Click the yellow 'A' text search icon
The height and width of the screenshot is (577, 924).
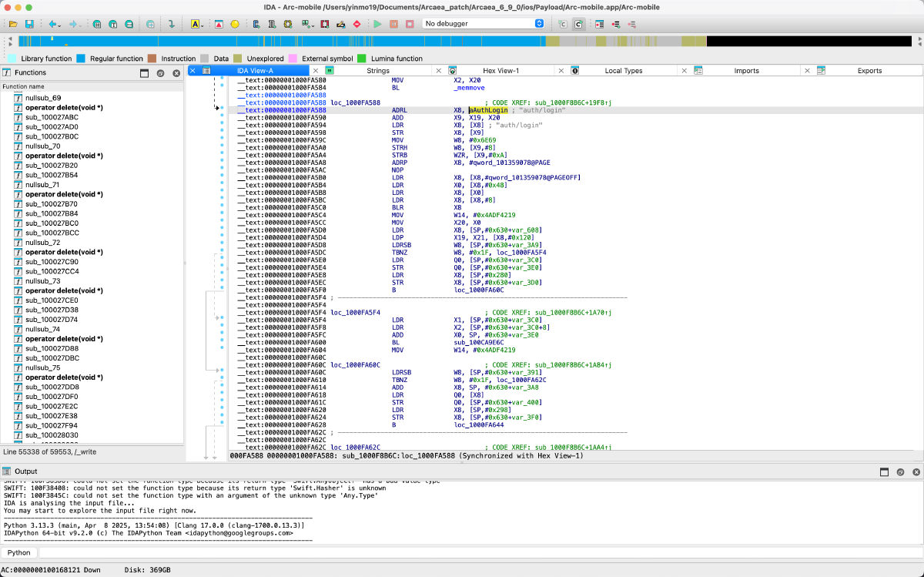point(195,24)
